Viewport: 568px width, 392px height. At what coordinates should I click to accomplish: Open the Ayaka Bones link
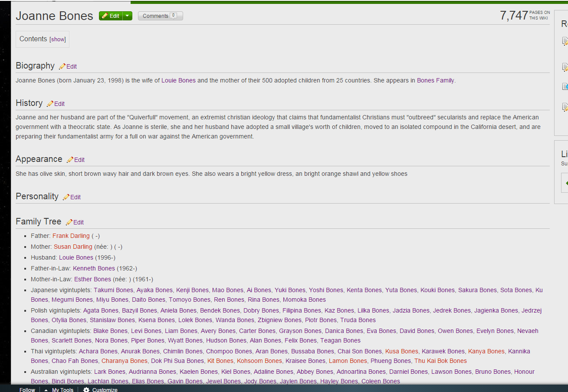[x=154, y=290]
